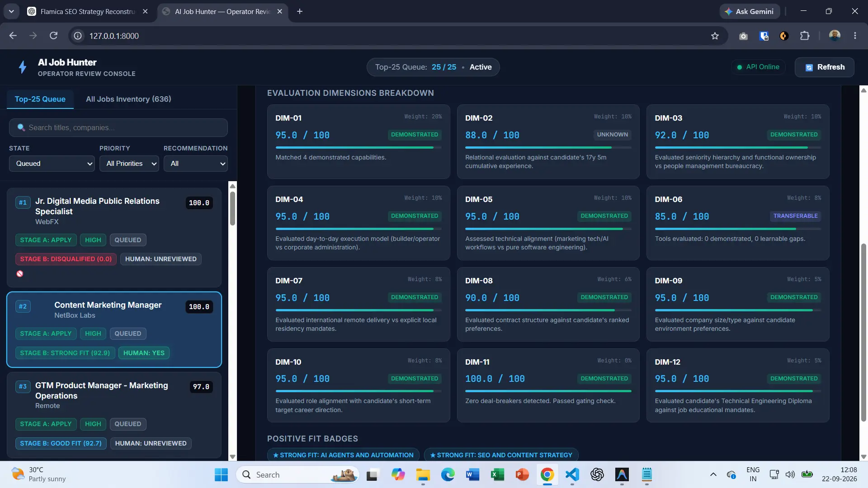868x488 pixels.
Task: Open PowerPoint from the taskbar
Action: (522, 475)
